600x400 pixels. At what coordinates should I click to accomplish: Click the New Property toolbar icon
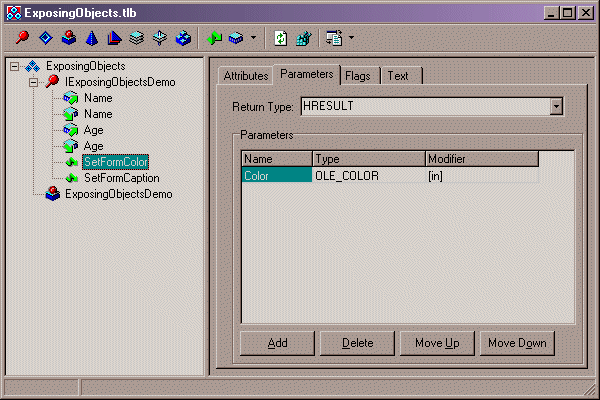(x=236, y=39)
